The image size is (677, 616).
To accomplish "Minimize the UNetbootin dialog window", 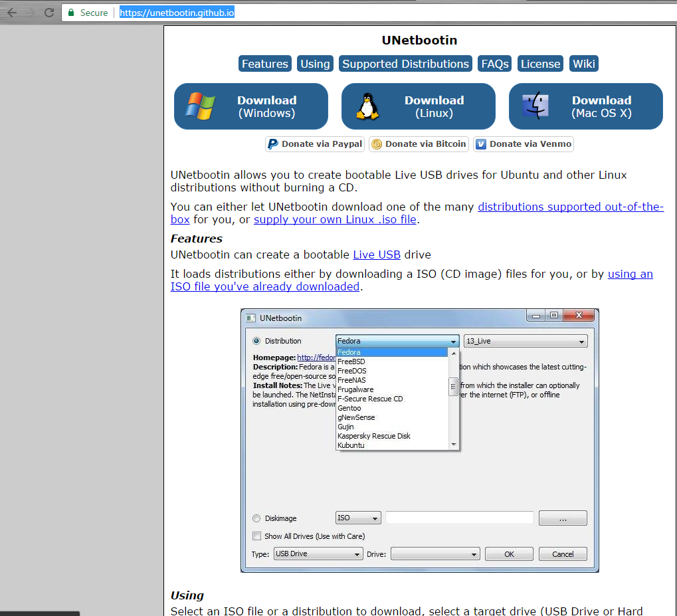I will pyautogui.click(x=535, y=316).
